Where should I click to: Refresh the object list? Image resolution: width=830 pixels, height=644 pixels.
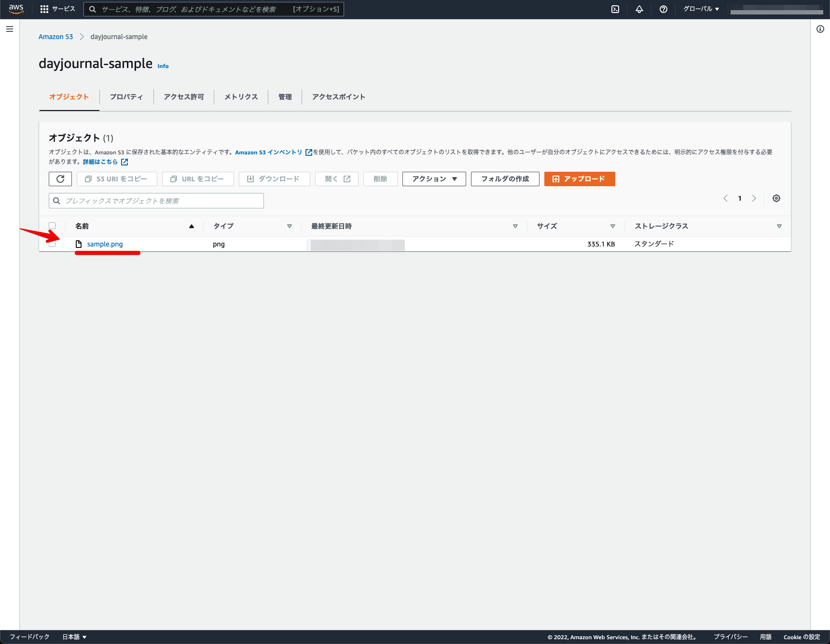pos(60,179)
